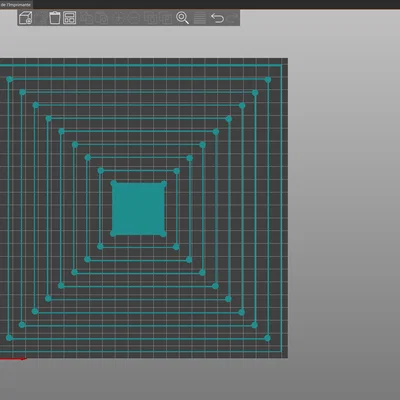Click the greyed-out redo arrow icon
The width and height of the screenshot is (400, 400).
(x=232, y=18)
